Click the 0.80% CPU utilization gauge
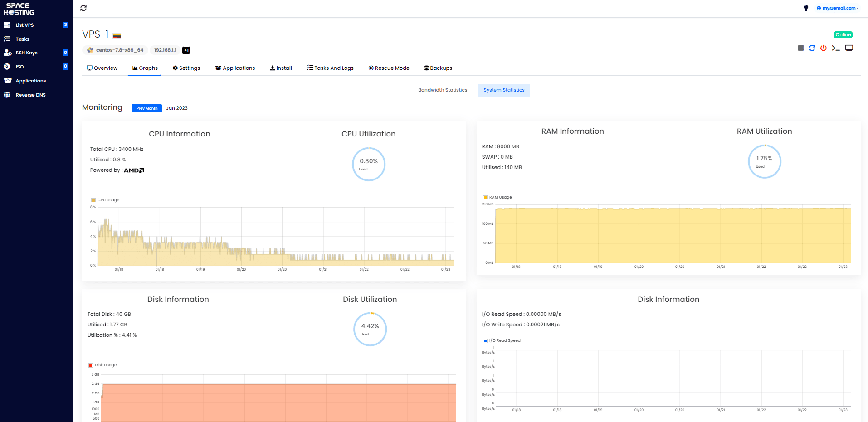868x422 pixels. click(x=369, y=164)
